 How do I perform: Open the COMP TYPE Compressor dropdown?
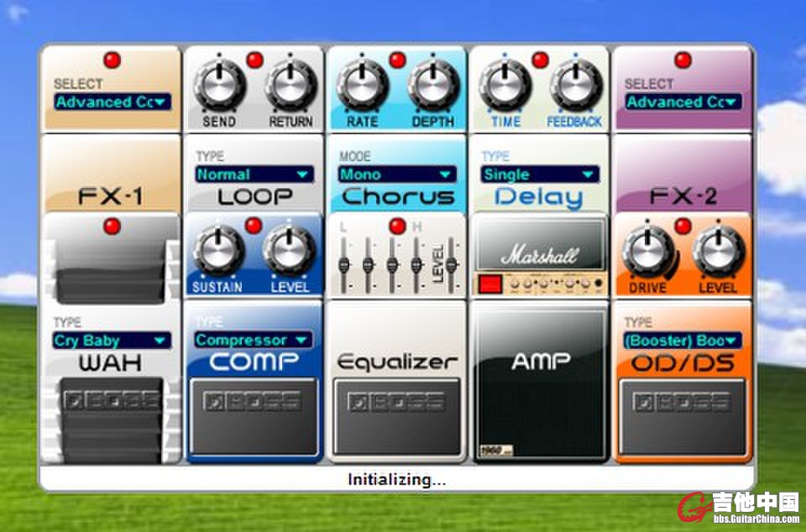tap(254, 340)
